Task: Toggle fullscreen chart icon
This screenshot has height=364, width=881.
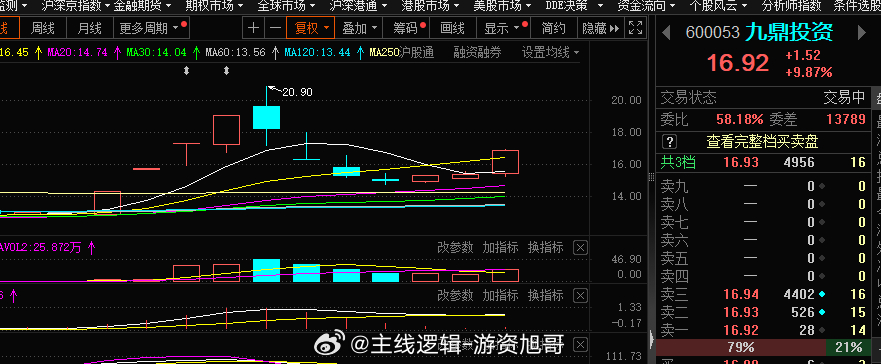Action: [635, 28]
